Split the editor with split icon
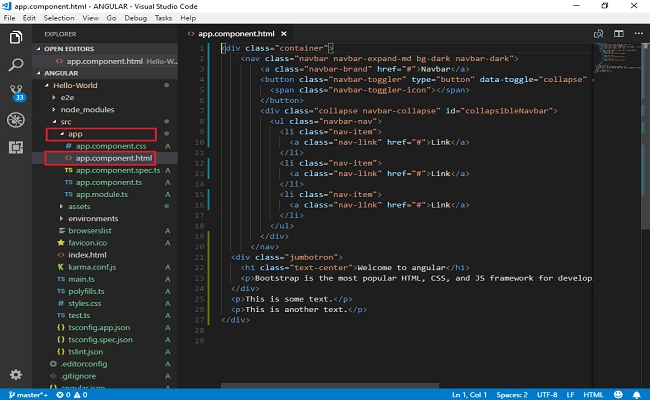This screenshot has width=650, height=400. click(618, 34)
